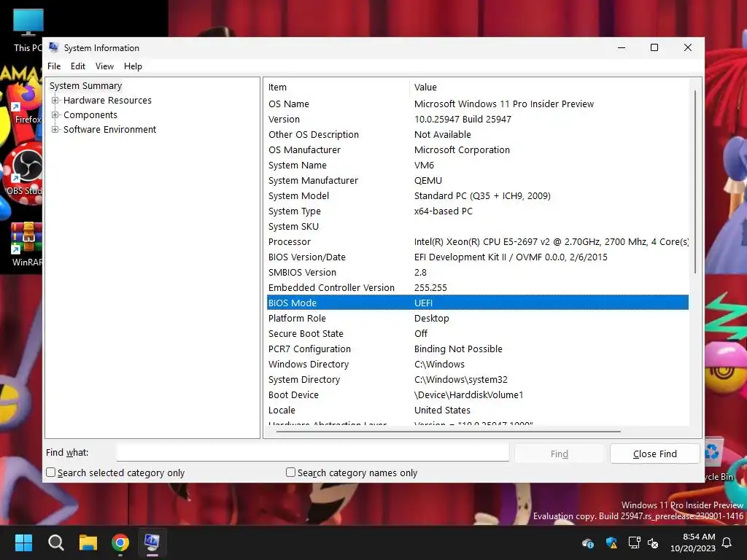Select the Other OS Description row
Viewport: 747px width, 560px height.
pyautogui.click(x=477, y=134)
